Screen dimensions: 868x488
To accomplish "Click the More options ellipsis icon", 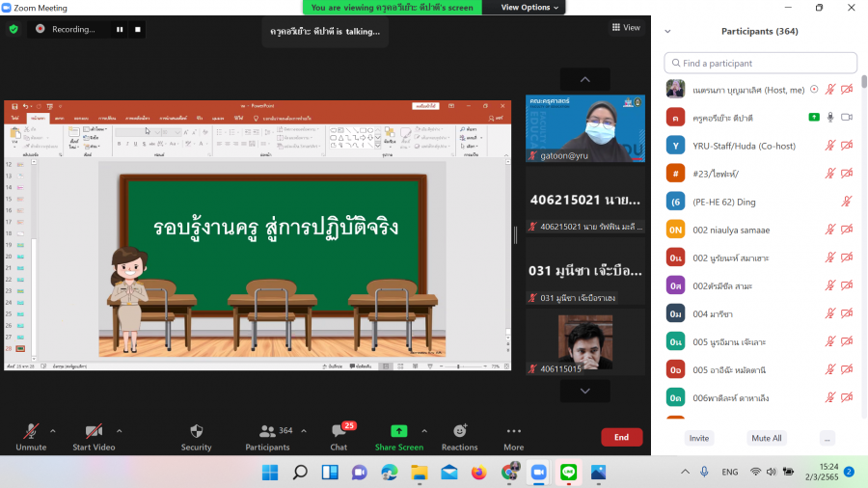I will (x=513, y=431).
